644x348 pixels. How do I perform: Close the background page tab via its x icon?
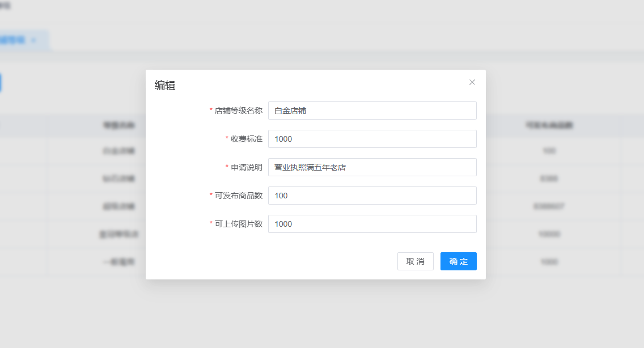33,40
